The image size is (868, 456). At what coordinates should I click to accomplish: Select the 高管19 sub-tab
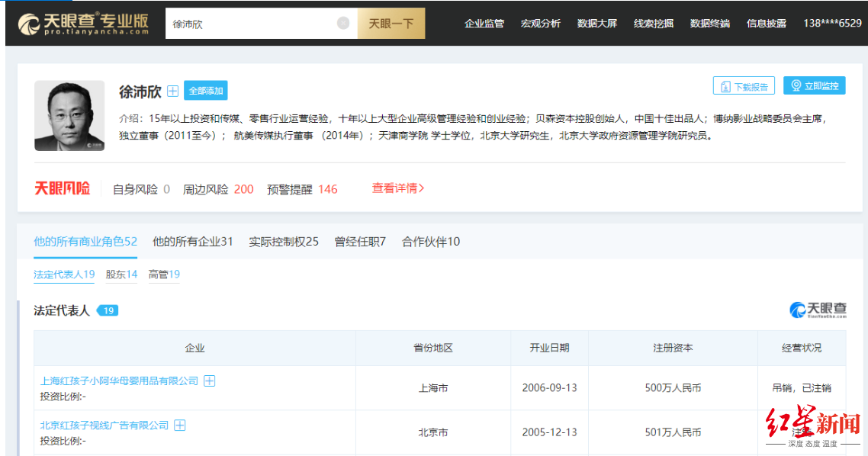click(x=164, y=275)
